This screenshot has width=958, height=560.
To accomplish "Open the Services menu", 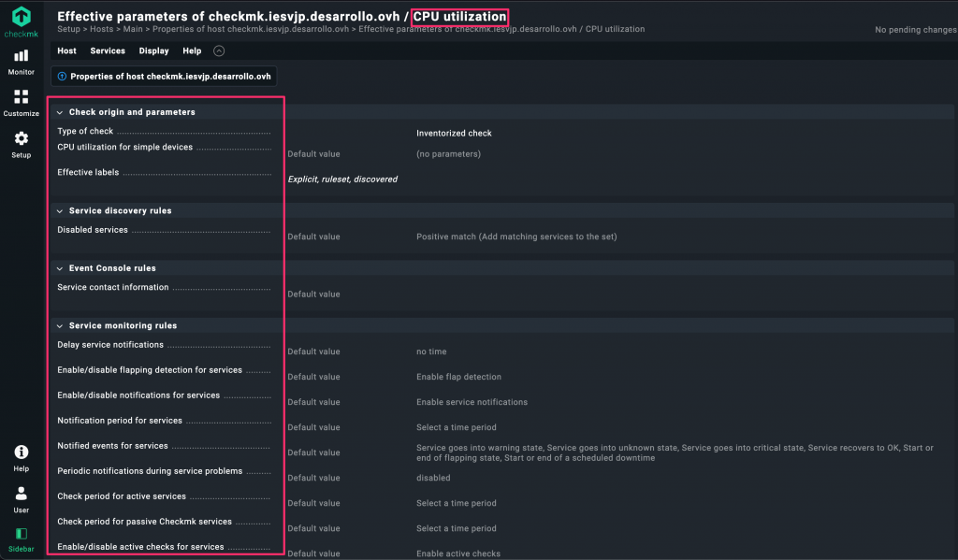I will click(x=108, y=51).
